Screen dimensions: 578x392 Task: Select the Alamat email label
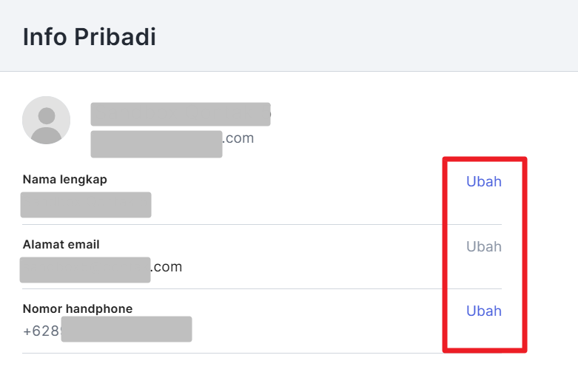61,244
